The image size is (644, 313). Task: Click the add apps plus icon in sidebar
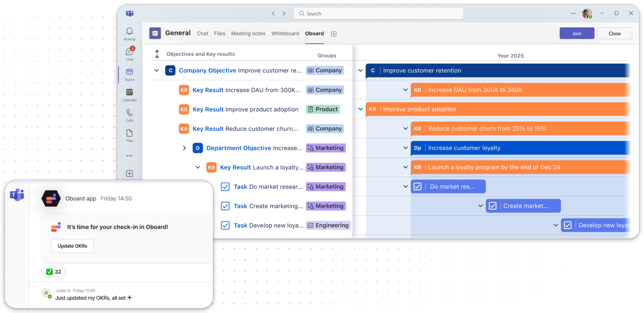tap(130, 174)
